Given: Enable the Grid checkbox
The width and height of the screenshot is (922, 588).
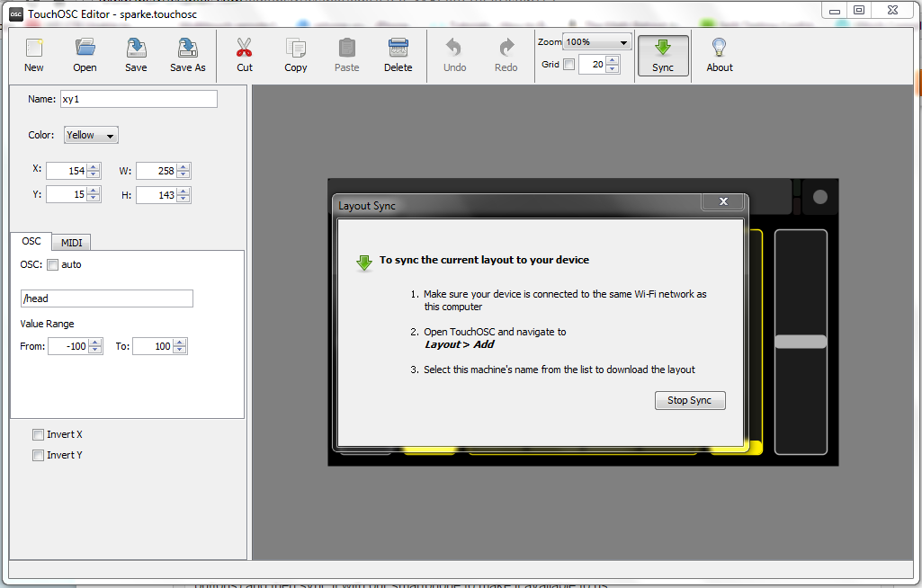Looking at the screenshot, I should [x=568, y=64].
